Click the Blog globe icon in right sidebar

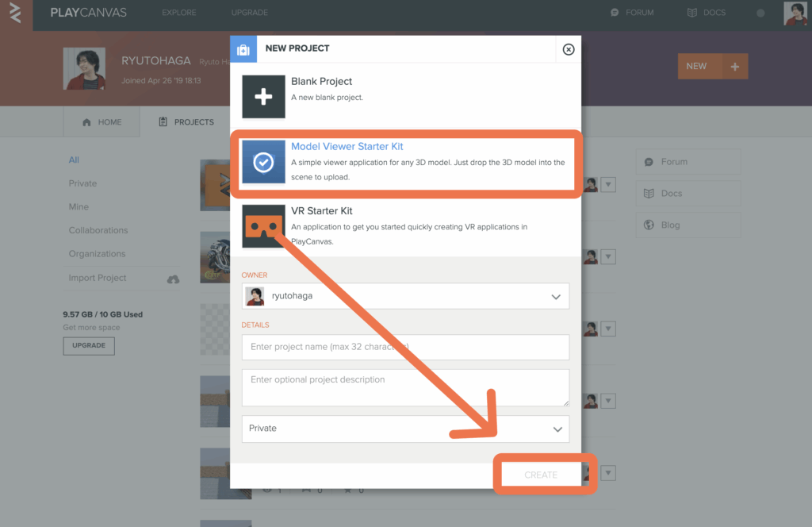[649, 225]
